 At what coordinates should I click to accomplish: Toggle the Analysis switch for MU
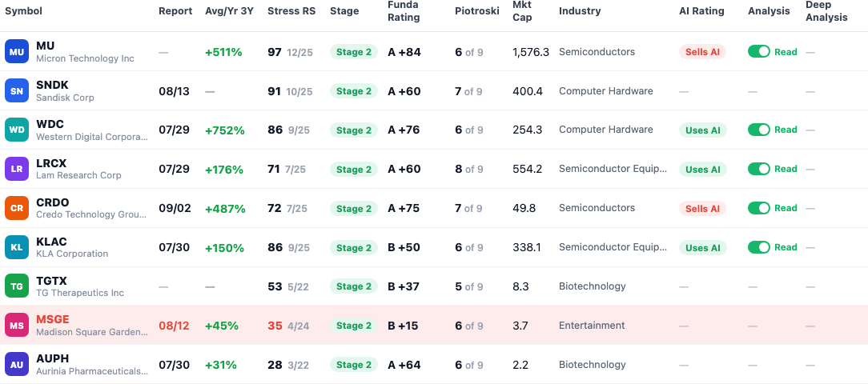[x=759, y=51]
